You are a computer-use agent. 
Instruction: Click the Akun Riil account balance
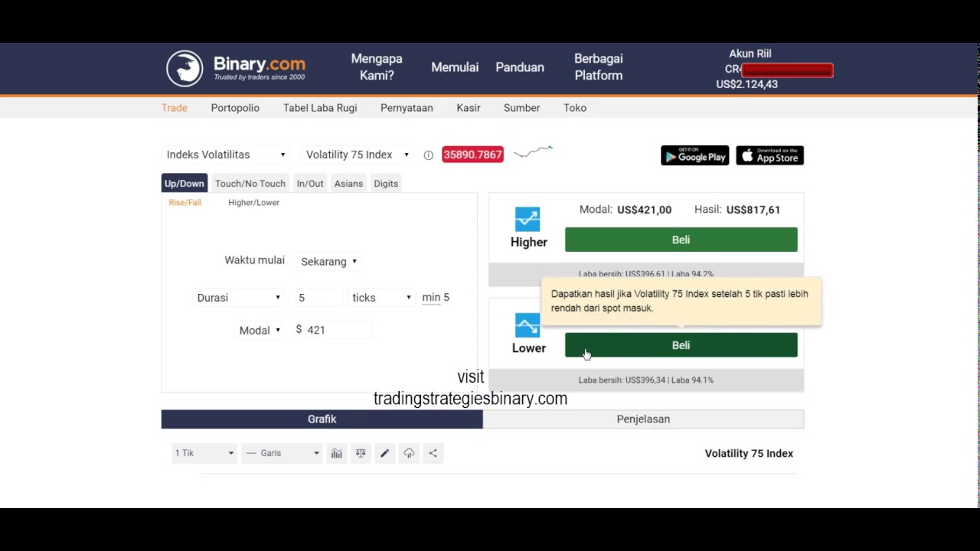(747, 84)
